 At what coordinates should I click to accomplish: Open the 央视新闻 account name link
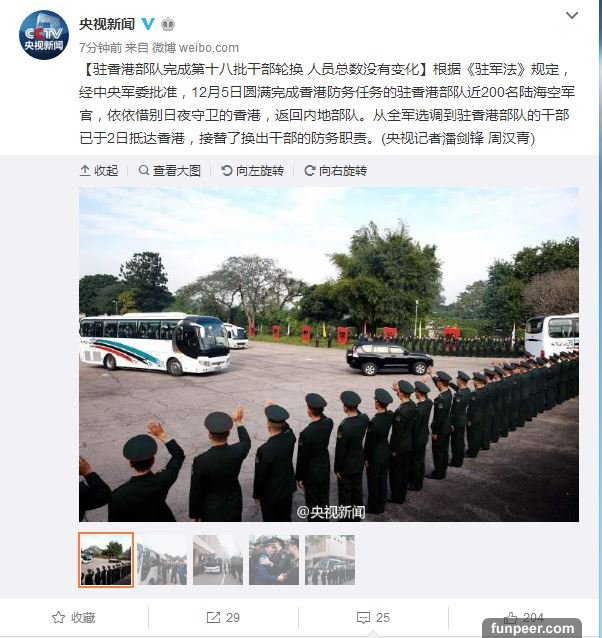(x=107, y=24)
